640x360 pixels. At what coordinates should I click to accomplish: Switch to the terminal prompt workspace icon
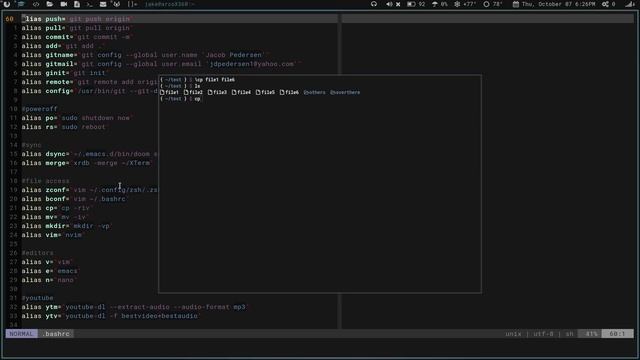89,4
